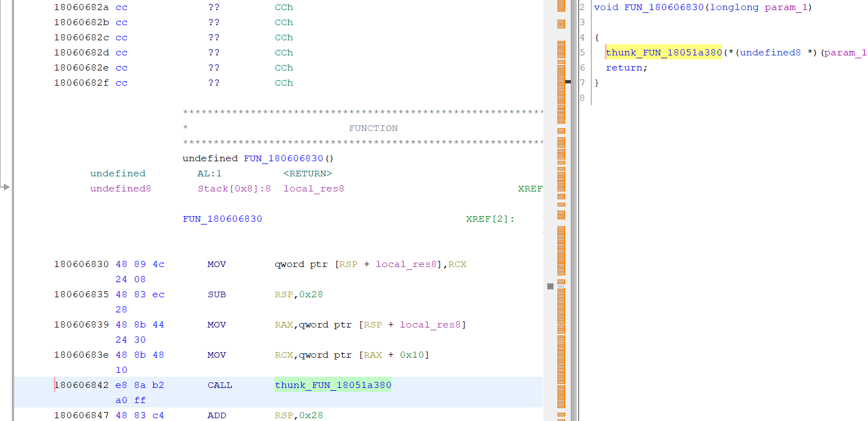868x421 pixels.
Task: Click the CALL mnemonic at 180606842
Action: click(220, 385)
